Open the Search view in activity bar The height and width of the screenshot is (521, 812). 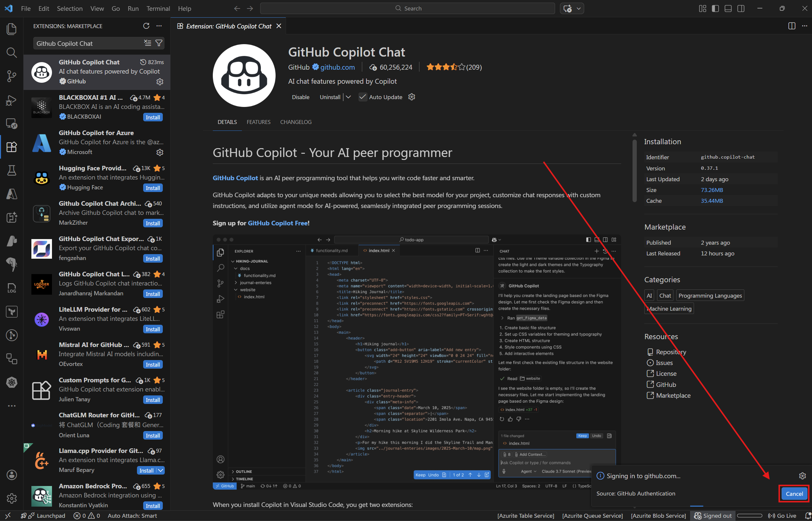pyautogui.click(x=11, y=52)
